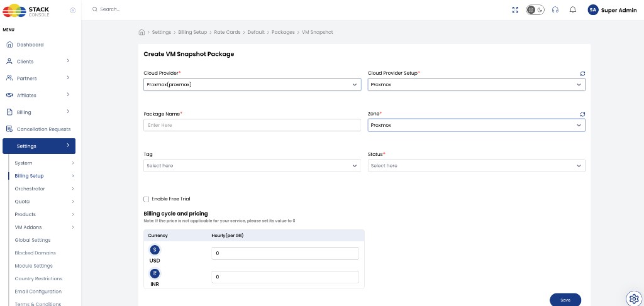Check Enable Free Trial checkbox
This screenshot has height=306, width=644.
point(146,199)
